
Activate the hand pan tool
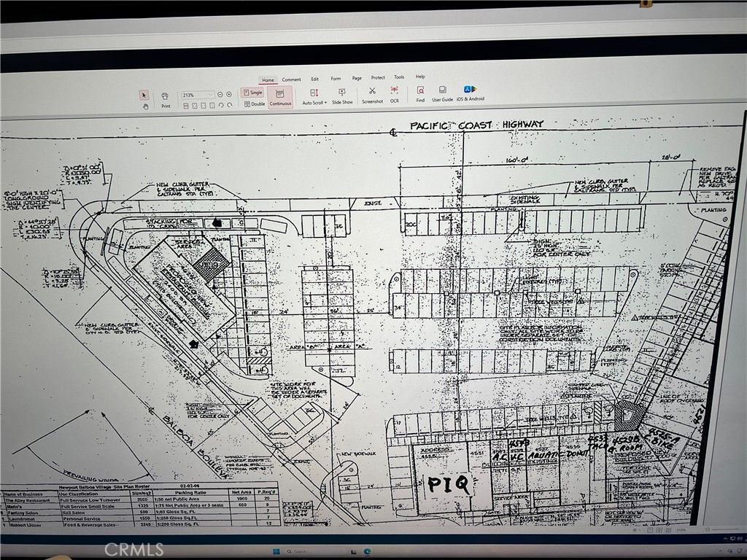point(146,106)
